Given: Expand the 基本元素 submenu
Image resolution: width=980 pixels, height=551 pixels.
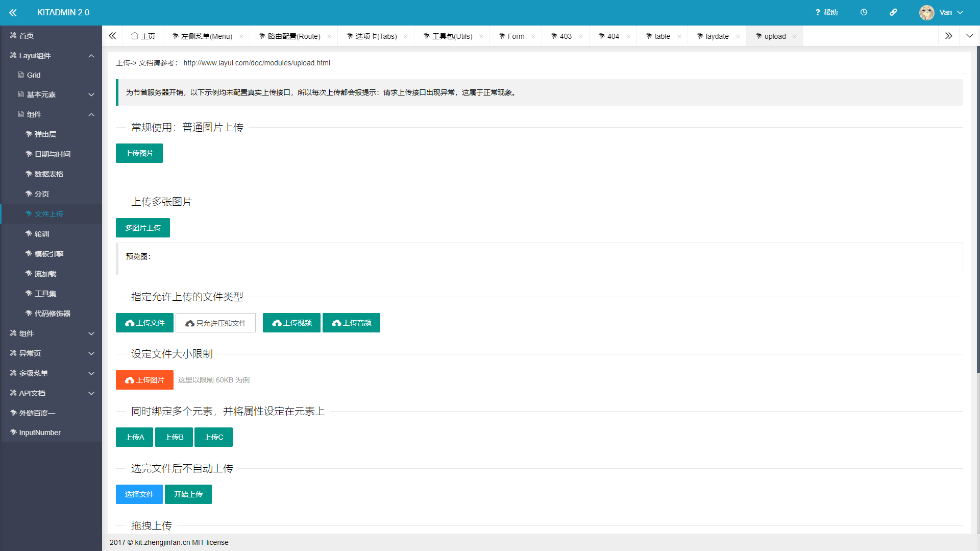Looking at the screenshot, I should 51,94.
